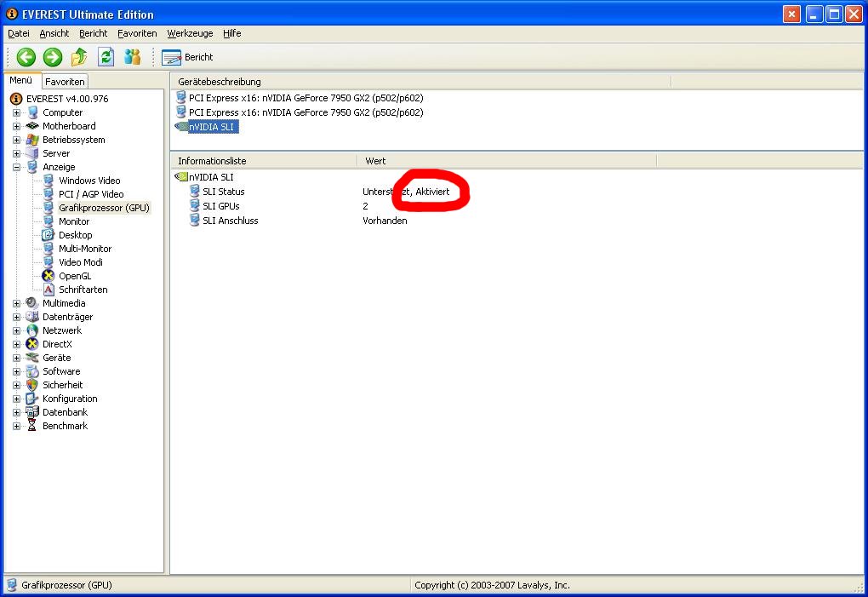The width and height of the screenshot is (868, 597).
Task: Expand the Computer tree node
Action: click(x=17, y=112)
